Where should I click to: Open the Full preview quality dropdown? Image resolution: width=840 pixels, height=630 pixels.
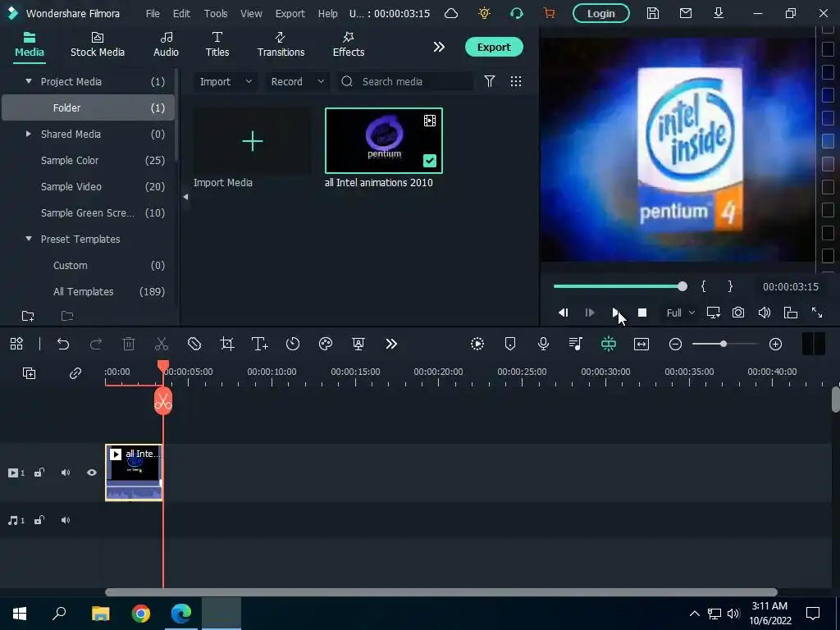click(x=680, y=313)
